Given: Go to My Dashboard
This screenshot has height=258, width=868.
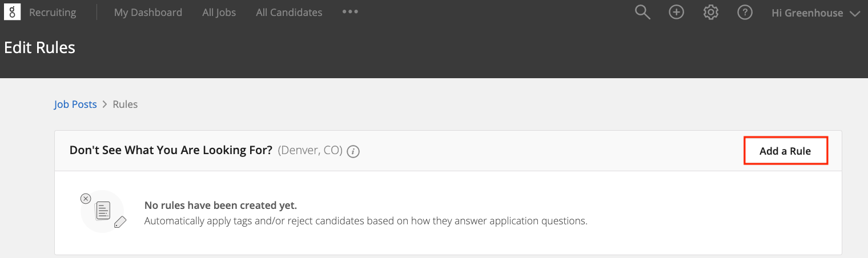Looking at the screenshot, I should tap(148, 12).
